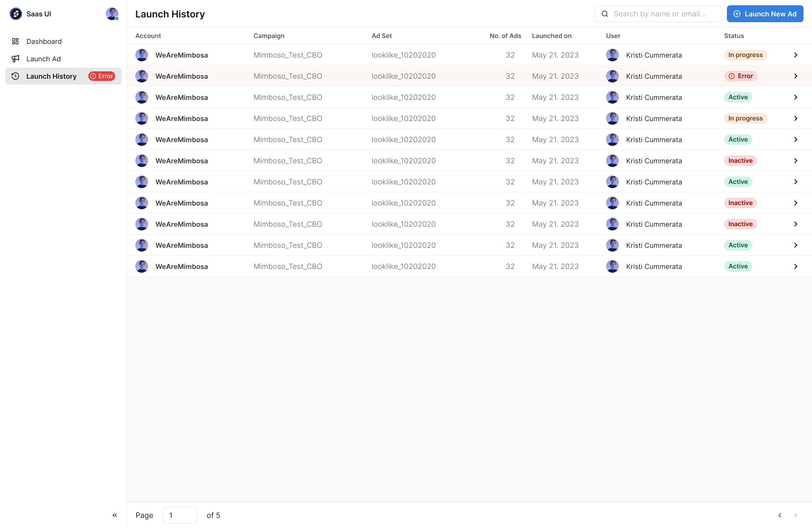
Task: Expand chevron of the first Inactive row
Action: (796, 161)
